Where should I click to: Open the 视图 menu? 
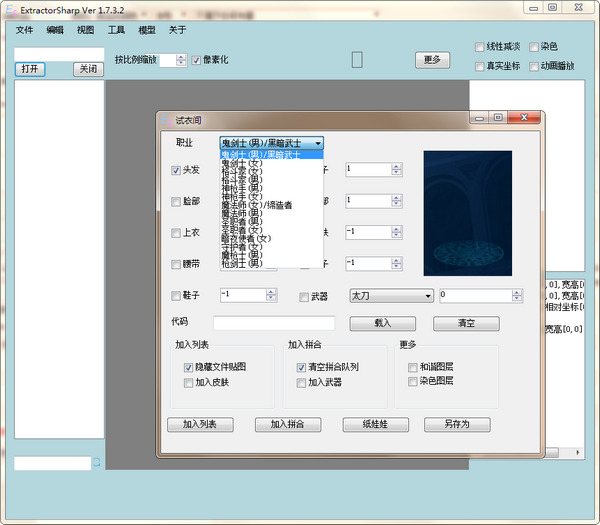[x=86, y=30]
